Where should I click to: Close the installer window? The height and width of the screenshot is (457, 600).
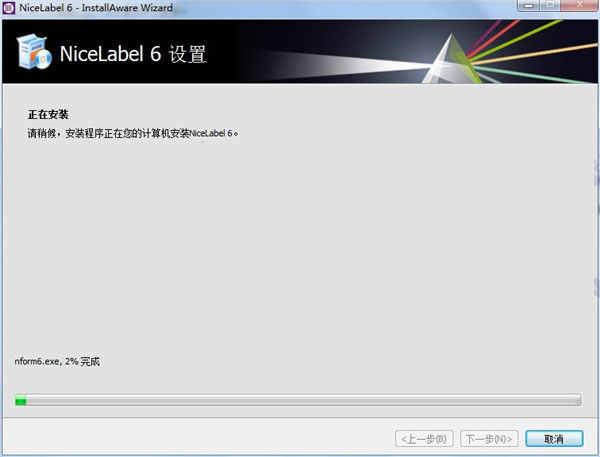(x=580, y=5)
